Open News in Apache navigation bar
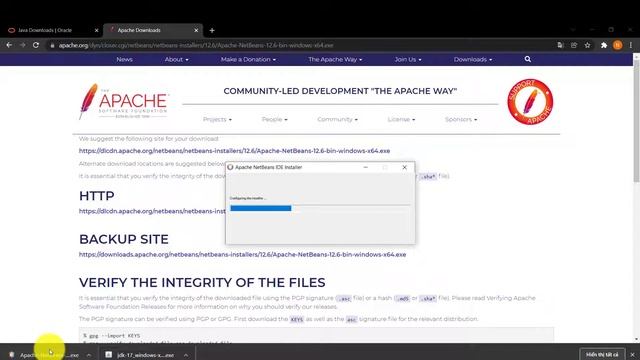Image resolution: width=640 pixels, height=360 pixels. tap(124, 59)
